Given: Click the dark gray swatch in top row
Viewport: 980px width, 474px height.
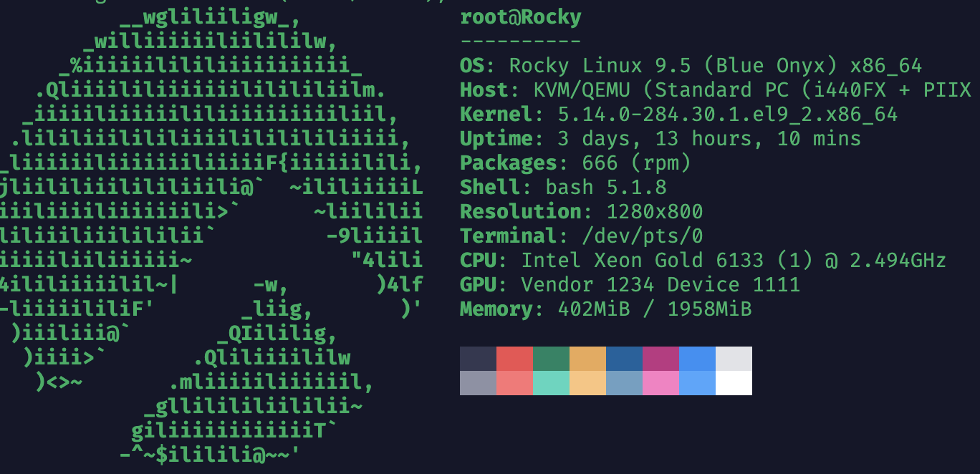Looking at the screenshot, I should (478, 359).
